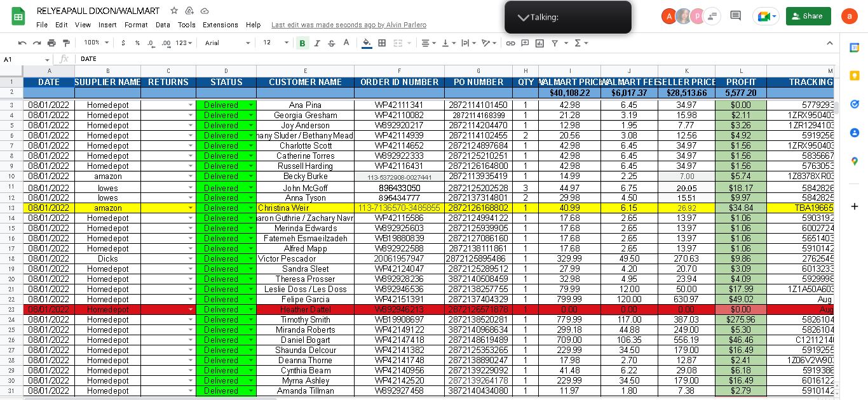Increase decimal places

[166, 43]
